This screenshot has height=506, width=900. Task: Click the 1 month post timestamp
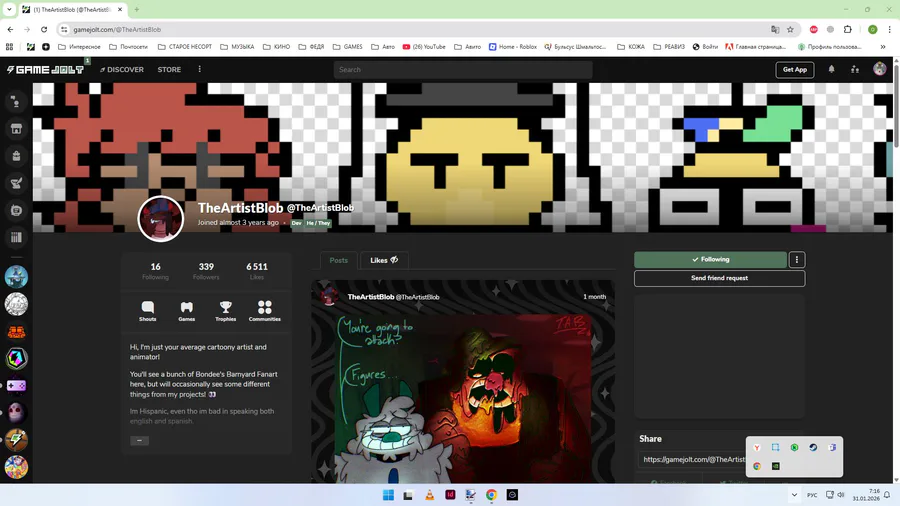coord(595,297)
